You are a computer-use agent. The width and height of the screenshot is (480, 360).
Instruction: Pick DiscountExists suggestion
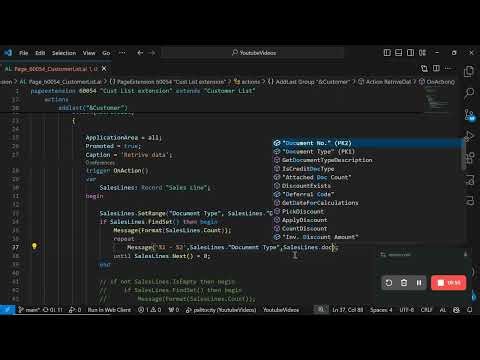point(367,186)
